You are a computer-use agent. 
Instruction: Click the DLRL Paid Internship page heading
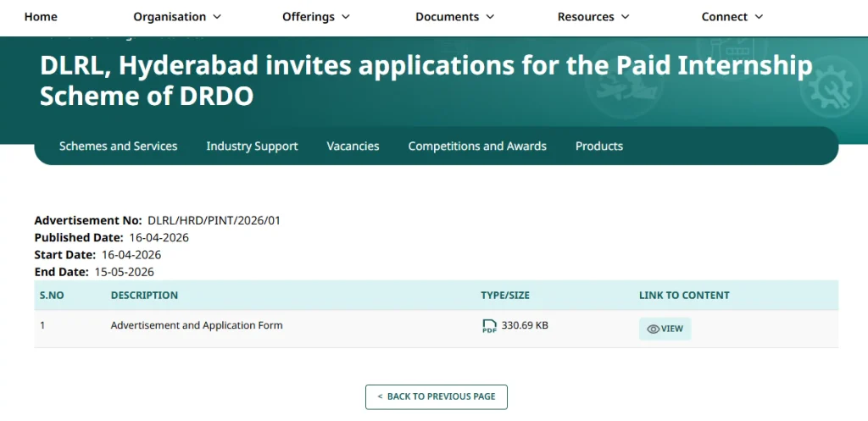(x=426, y=80)
